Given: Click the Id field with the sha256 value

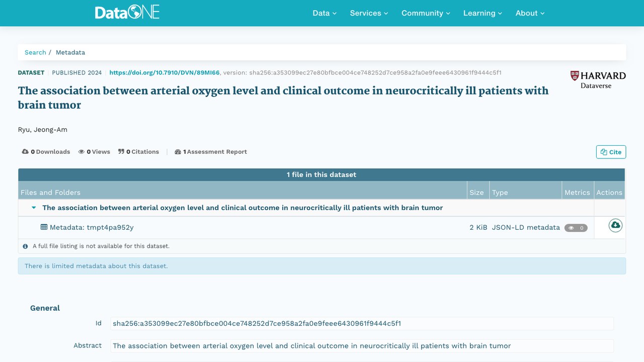Looking at the screenshot, I should click(x=362, y=323).
